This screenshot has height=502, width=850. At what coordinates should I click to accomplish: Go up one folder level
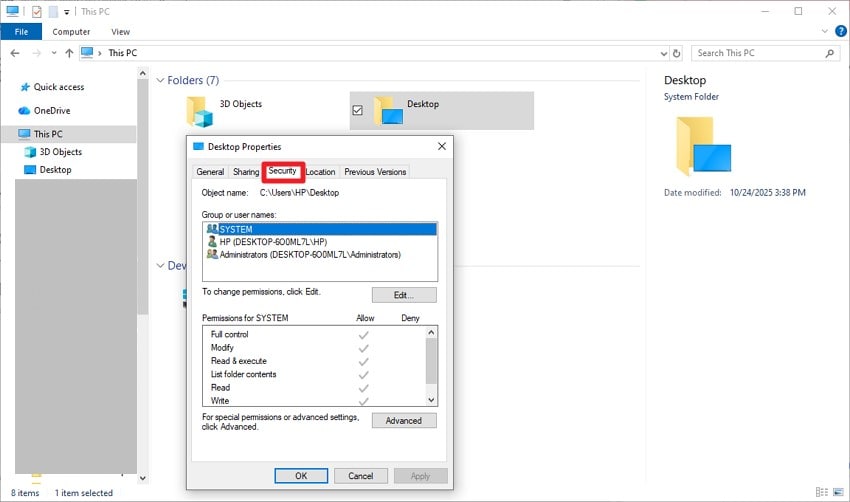69,53
